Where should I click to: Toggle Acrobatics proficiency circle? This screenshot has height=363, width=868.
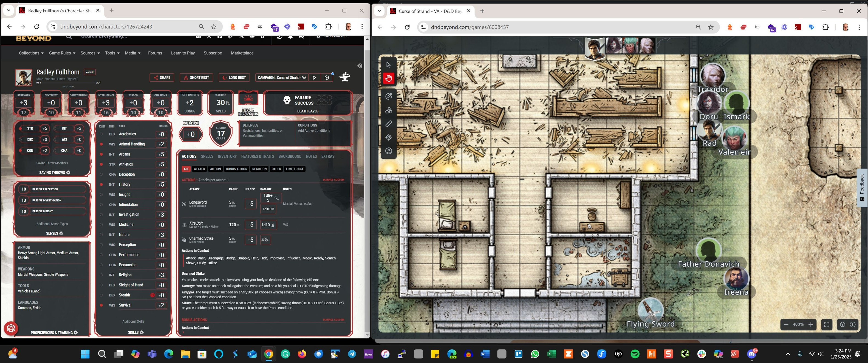[x=101, y=134]
